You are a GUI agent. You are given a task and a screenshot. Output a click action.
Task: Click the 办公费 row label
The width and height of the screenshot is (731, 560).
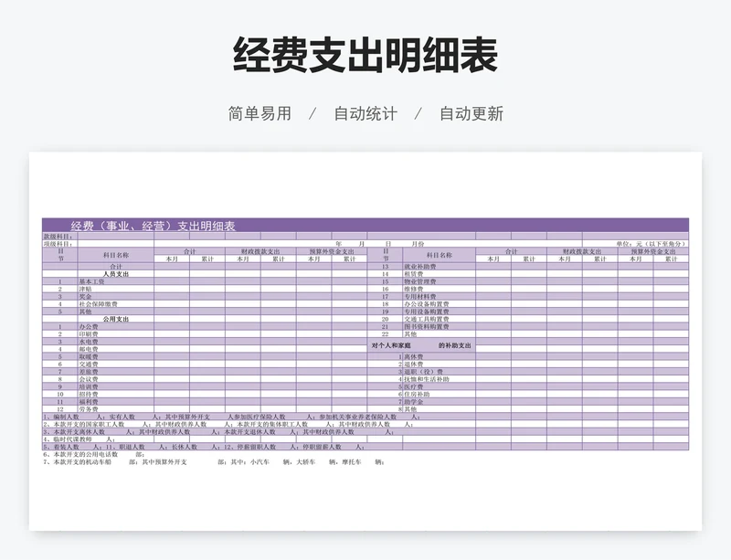click(89, 327)
